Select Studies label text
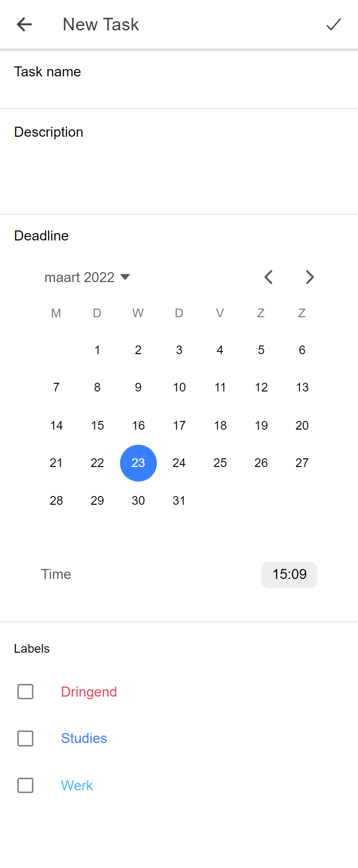The image size is (358, 868). point(84,738)
